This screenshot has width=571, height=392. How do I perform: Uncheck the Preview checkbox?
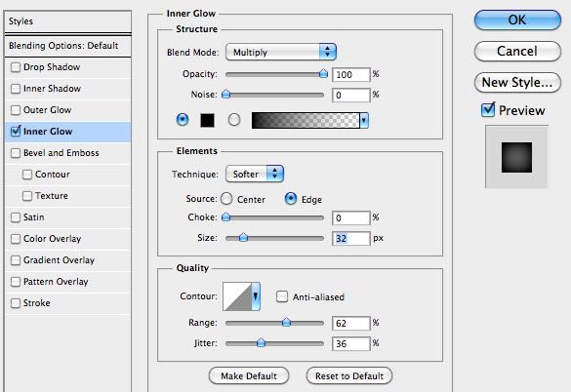(x=488, y=110)
